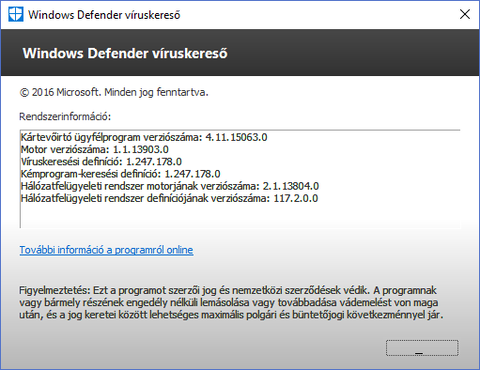480x370 pixels.
Task: Click the empty area inside the system information box
Action: click(240, 216)
